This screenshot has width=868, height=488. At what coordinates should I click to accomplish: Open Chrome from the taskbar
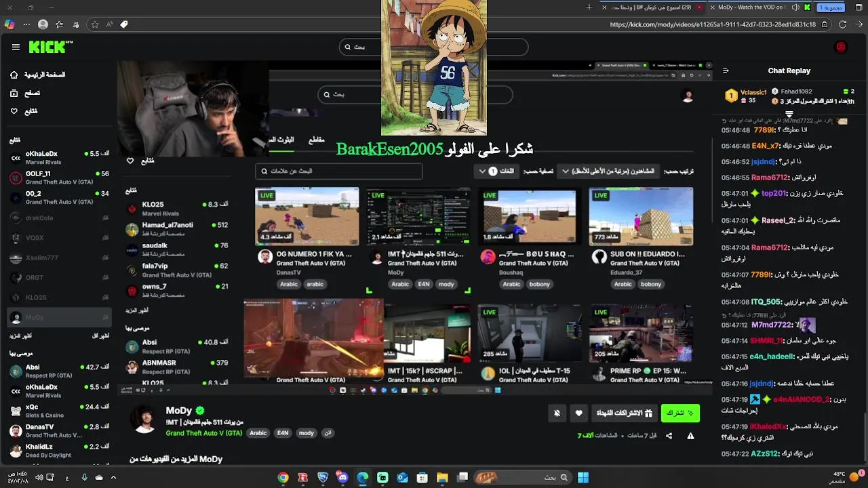pyautogui.click(x=283, y=477)
